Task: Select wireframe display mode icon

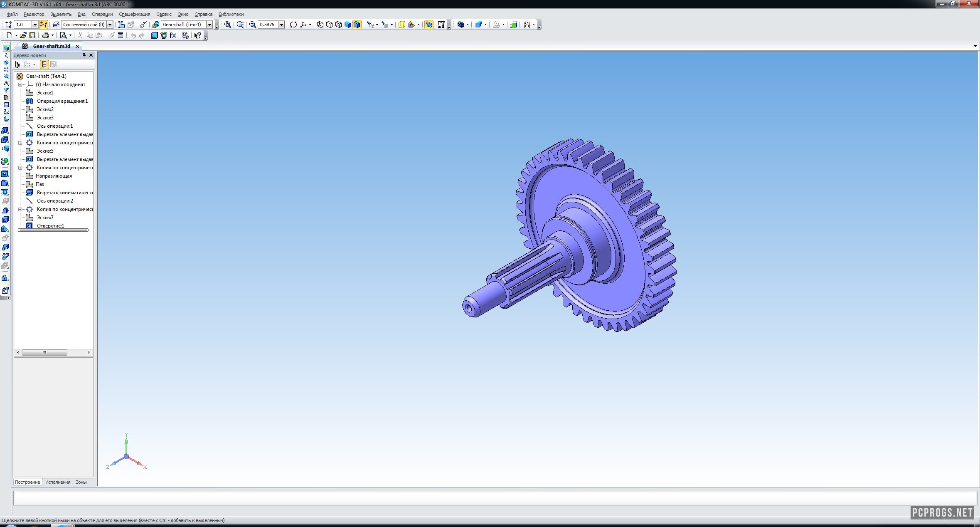Action: coord(320,25)
